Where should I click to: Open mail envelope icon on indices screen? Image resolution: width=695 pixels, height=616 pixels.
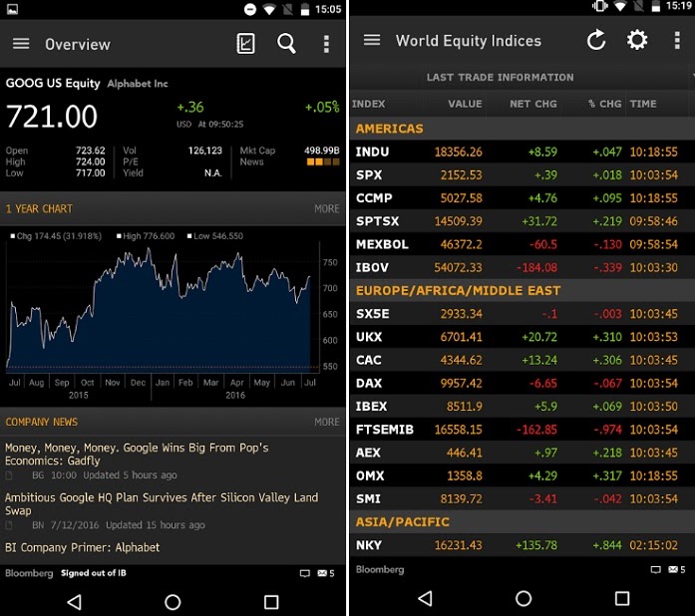point(673,569)
